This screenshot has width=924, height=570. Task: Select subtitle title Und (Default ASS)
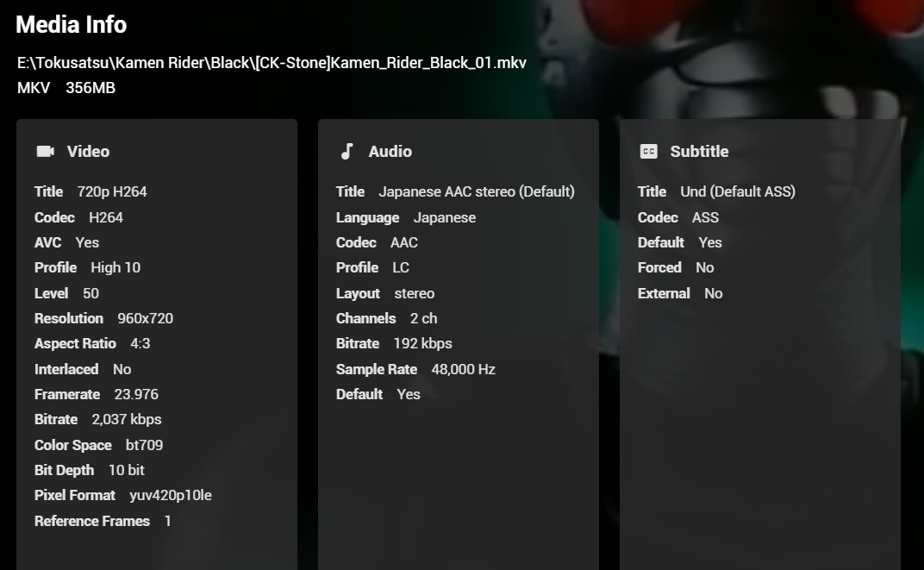click(738, 191)
